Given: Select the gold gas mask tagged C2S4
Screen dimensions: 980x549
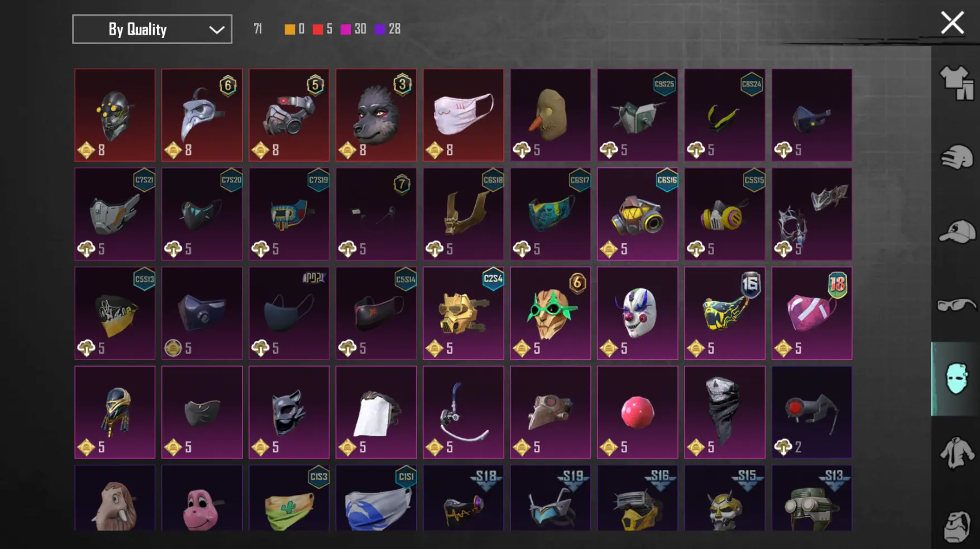Looking at the screenshot, I should [463, 313].
